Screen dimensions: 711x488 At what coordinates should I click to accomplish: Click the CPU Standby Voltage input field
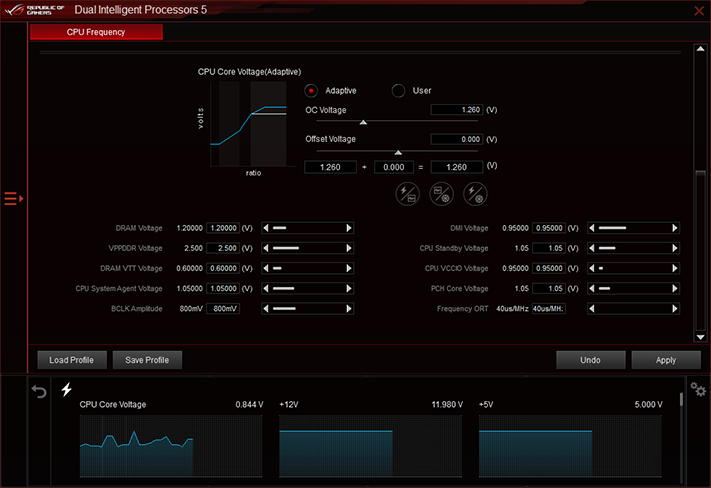(x=549, y=248)
